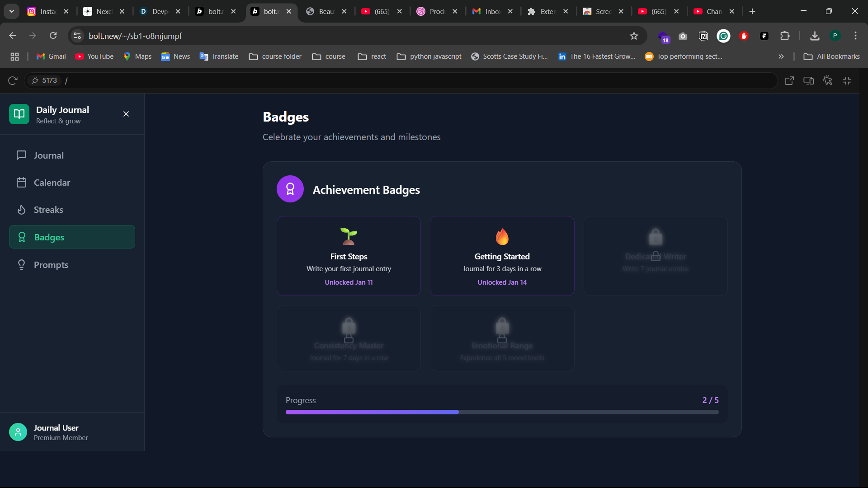Close the Daily Journal sidebar
This screenshot has width=868, height=488.
click(x=126, y=114)
